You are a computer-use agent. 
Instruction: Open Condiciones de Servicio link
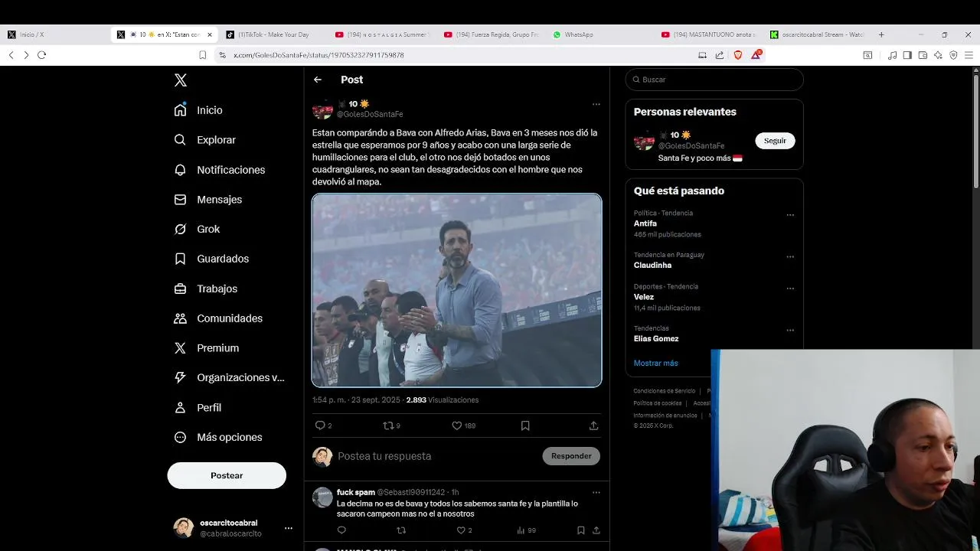click(664, 391)
